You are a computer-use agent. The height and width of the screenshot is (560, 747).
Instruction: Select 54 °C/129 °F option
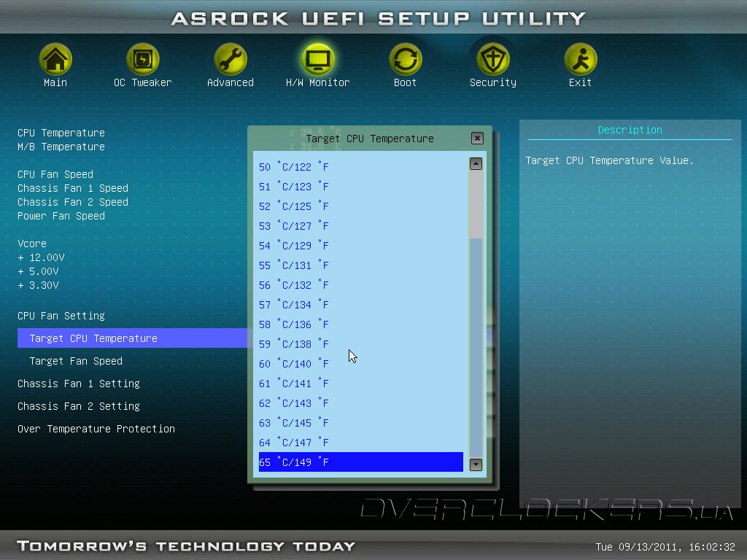pos(360,246)
